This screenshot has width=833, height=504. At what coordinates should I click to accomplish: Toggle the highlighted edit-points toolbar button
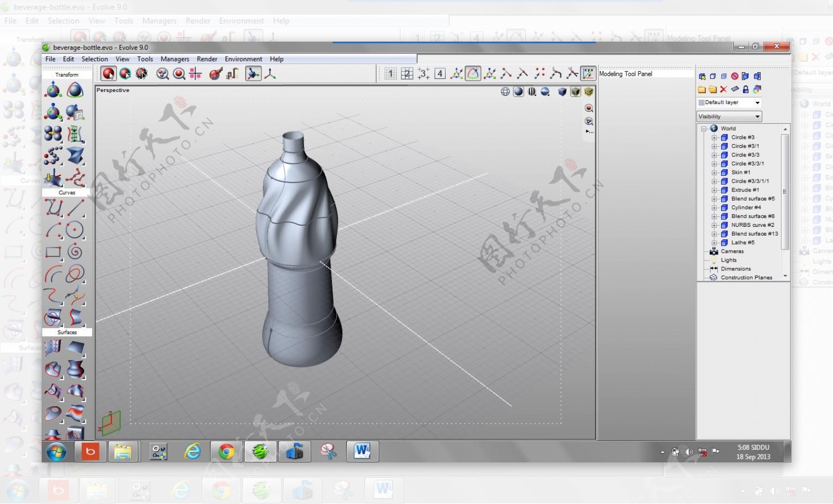[253, 74]
